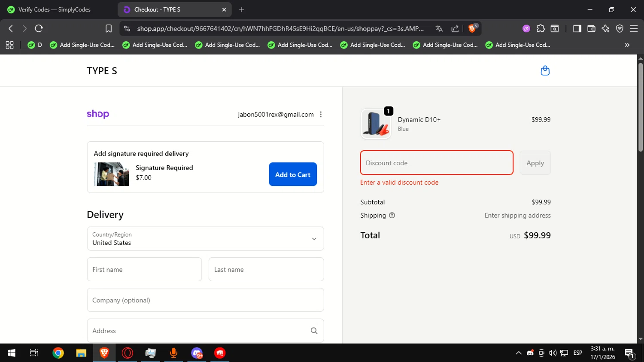This screenshot has height=362, width=644.
Task: Click the Apply discount button
Action: pos(535,163)
